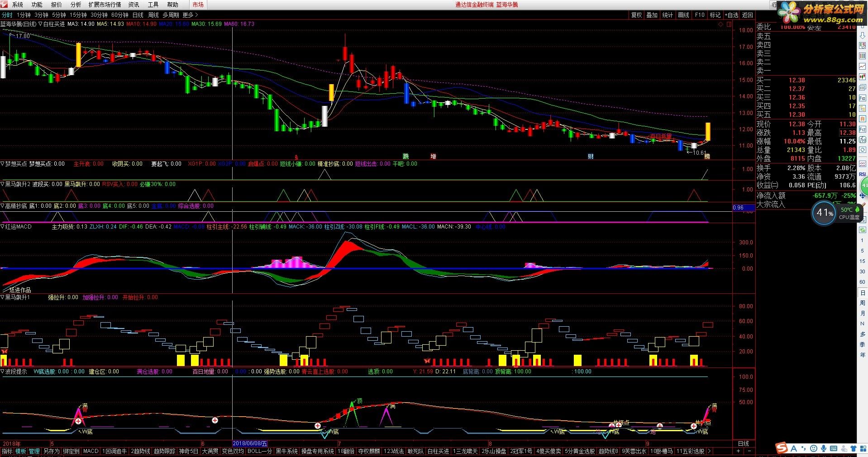Open the 扩展市场行情 menu
The width and height of the screenshot is (868, 457).
pyautogui.click(x=105, y=5)
